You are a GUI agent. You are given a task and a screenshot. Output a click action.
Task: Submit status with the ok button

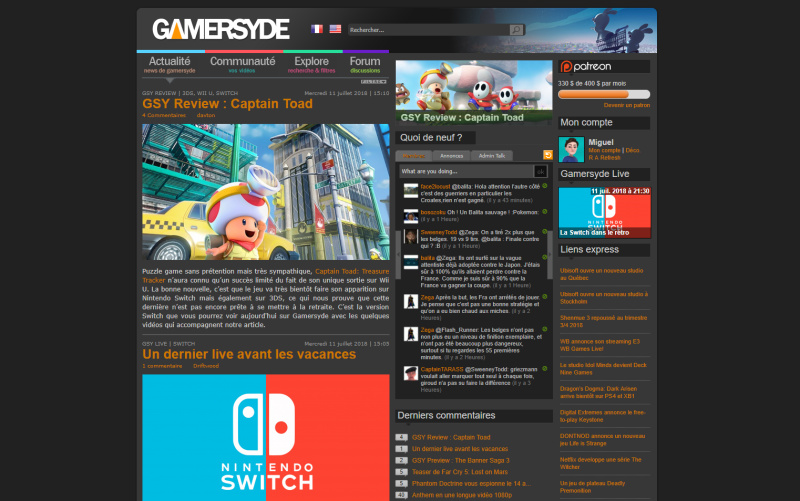point(540,171)
